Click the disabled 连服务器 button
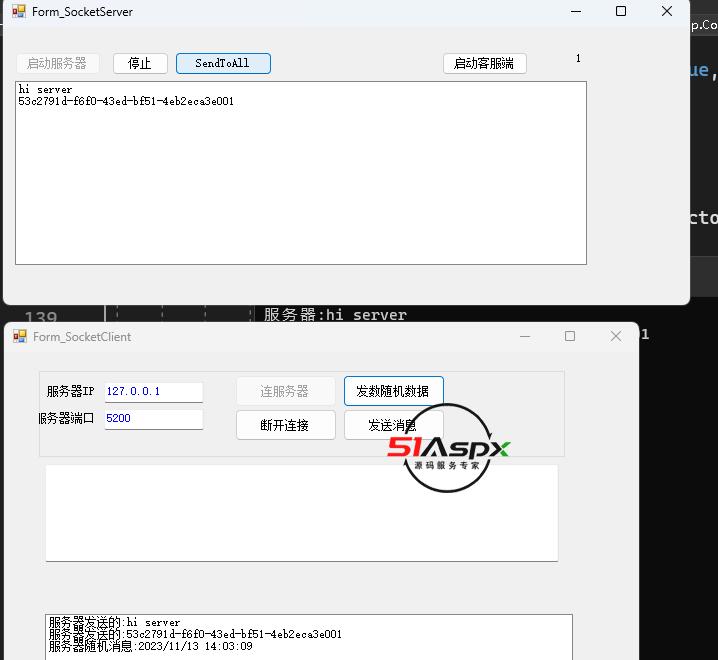The image size is (718, 660). coord(286,391)
